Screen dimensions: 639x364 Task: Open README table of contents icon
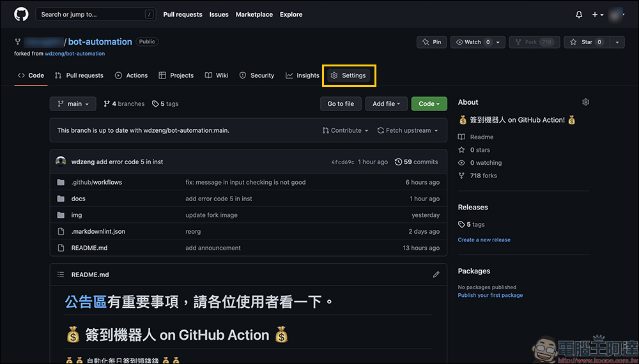(x=61, y=275)
